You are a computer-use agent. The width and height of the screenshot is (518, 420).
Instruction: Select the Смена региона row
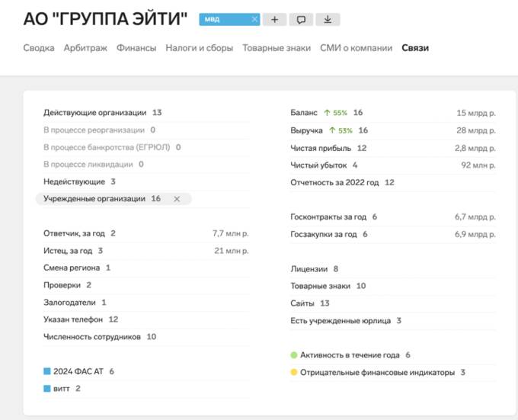tap(146, 268)
